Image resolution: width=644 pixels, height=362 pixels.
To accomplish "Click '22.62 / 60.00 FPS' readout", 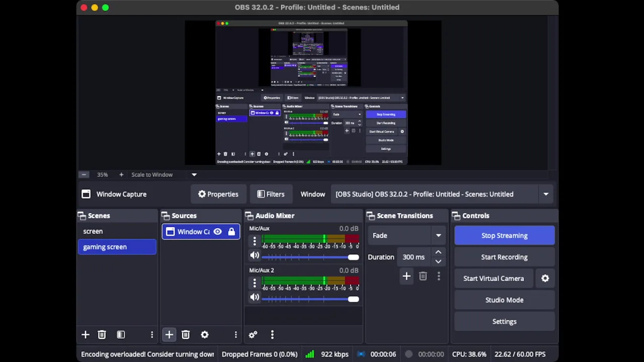I will (x=520, y=354).
